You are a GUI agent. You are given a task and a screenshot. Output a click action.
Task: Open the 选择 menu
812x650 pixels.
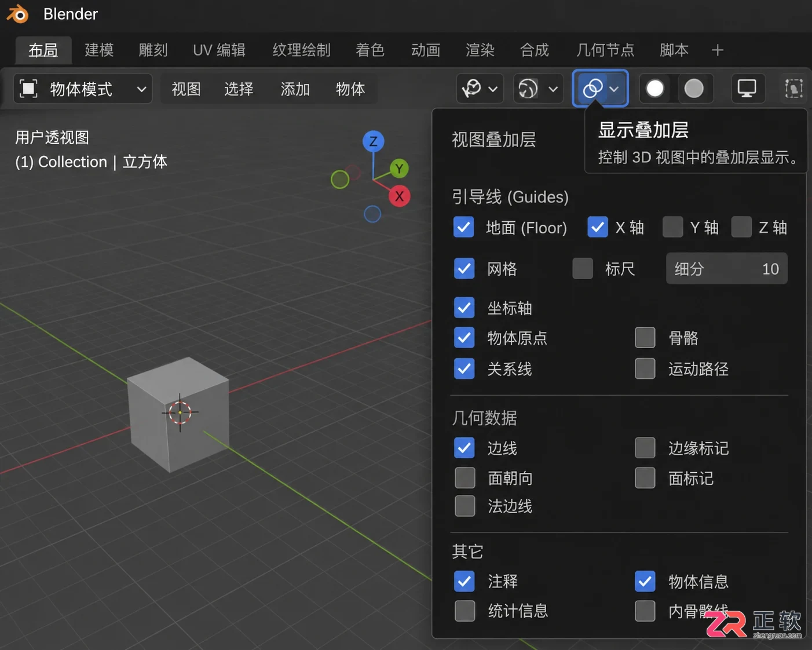239,89
